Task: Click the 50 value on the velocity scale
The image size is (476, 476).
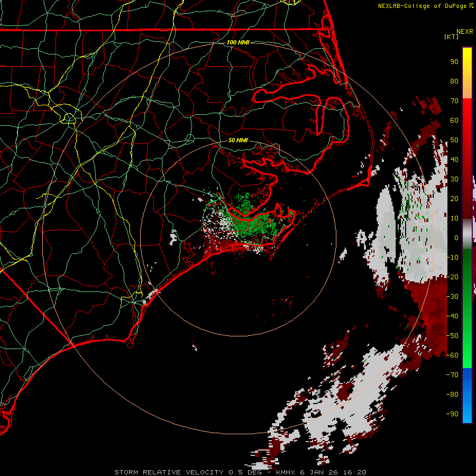Action: pos(454,140)
